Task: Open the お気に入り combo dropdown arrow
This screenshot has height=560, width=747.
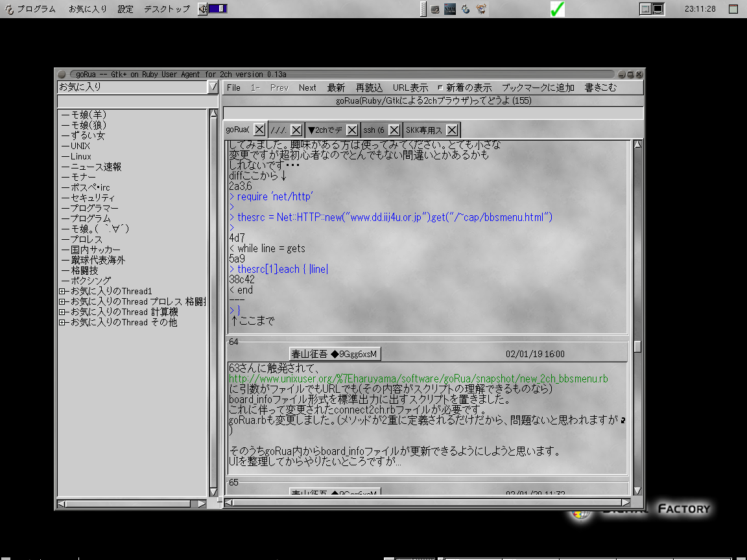Action: 213,87
